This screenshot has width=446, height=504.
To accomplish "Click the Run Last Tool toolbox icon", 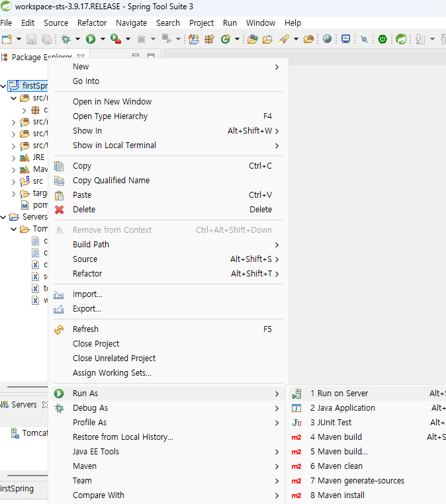I will click(x=115, y=39).
